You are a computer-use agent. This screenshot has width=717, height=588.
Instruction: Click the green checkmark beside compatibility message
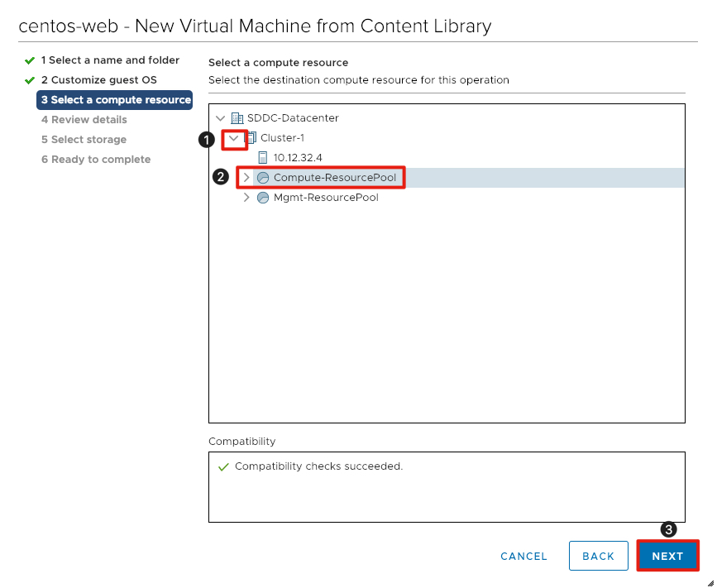pos(223,466)
